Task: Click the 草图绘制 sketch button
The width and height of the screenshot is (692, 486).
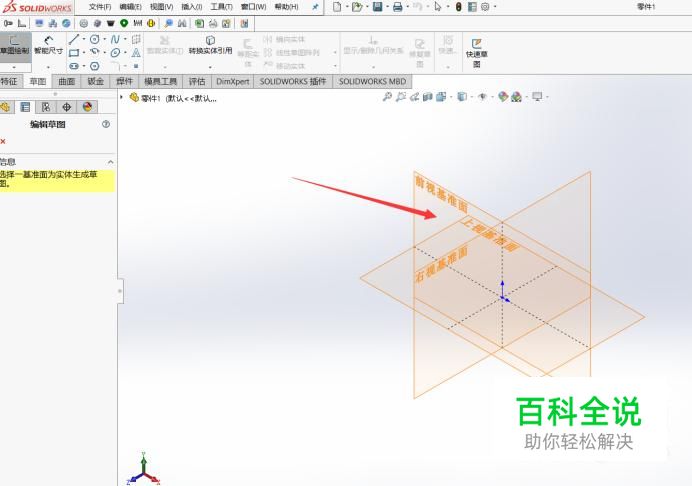Action: coord(15,45)
